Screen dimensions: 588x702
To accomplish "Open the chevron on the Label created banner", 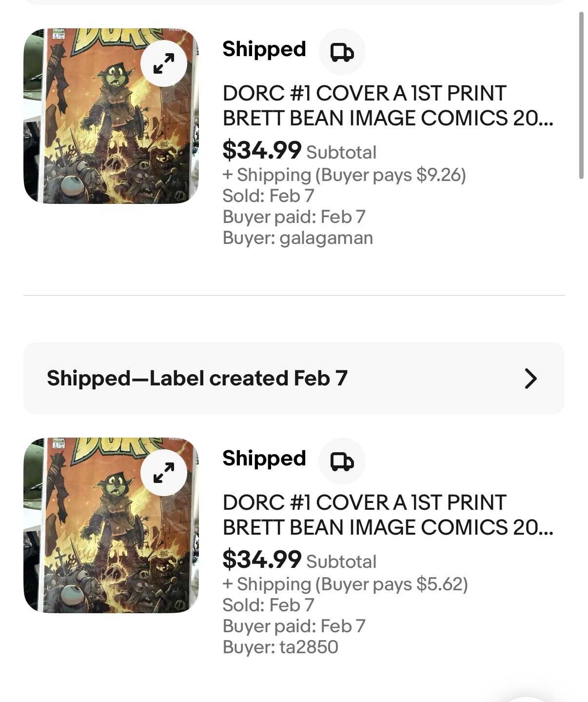I will [x=530, y=378].
